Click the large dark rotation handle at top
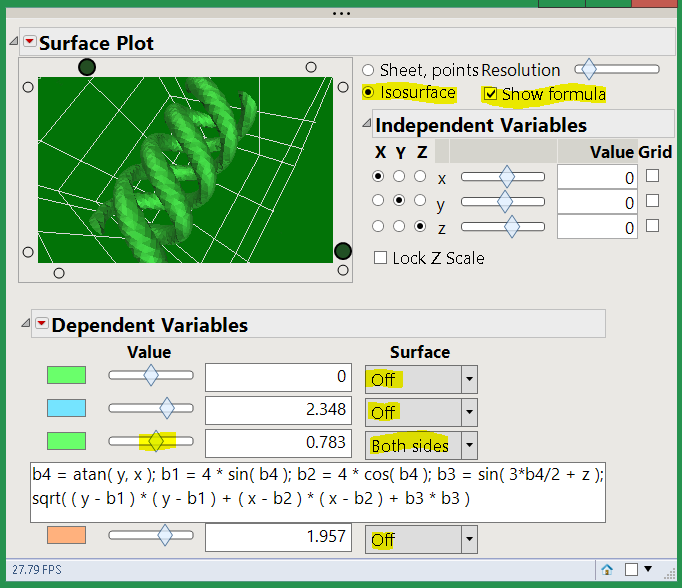Viewport: 682px width, 588px height. [x=87, y=67]
